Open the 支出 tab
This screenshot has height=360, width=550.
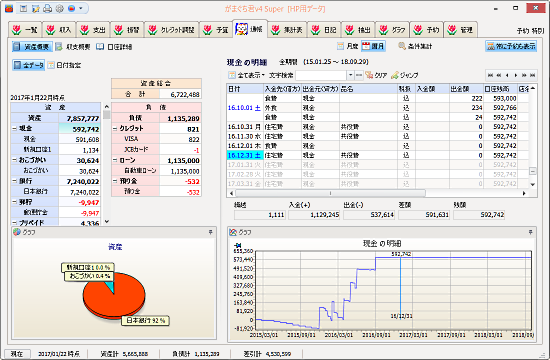tap(93, 30)
